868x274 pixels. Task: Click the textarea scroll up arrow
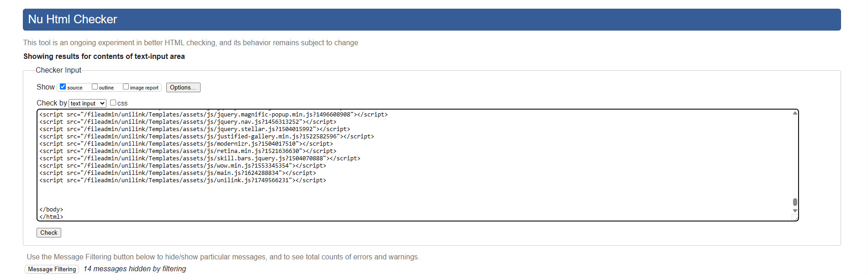[795, 113]
